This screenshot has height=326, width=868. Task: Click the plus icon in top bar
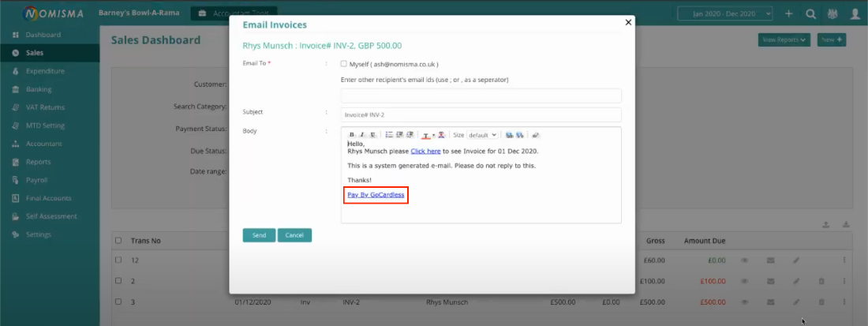pos(789,14)
